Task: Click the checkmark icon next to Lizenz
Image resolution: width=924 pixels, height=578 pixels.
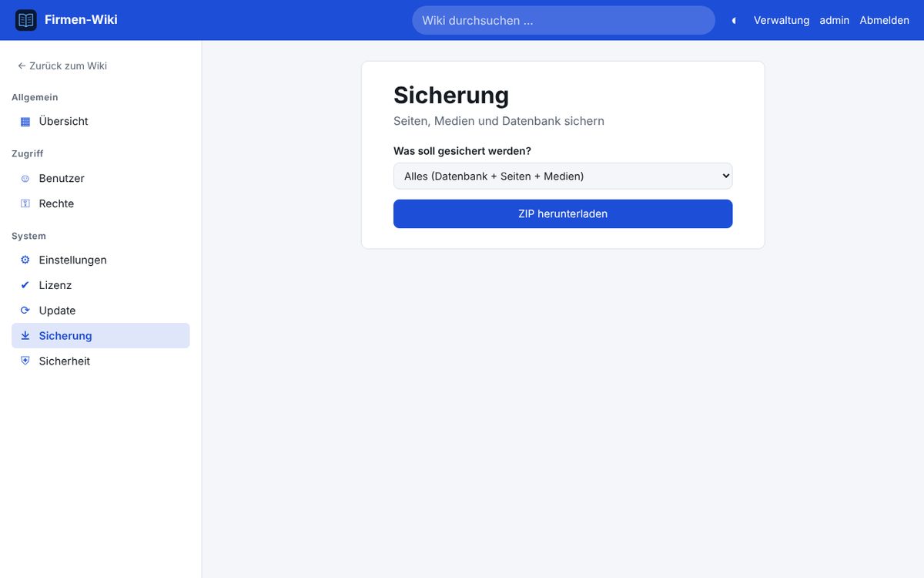Action: point(25,286)
